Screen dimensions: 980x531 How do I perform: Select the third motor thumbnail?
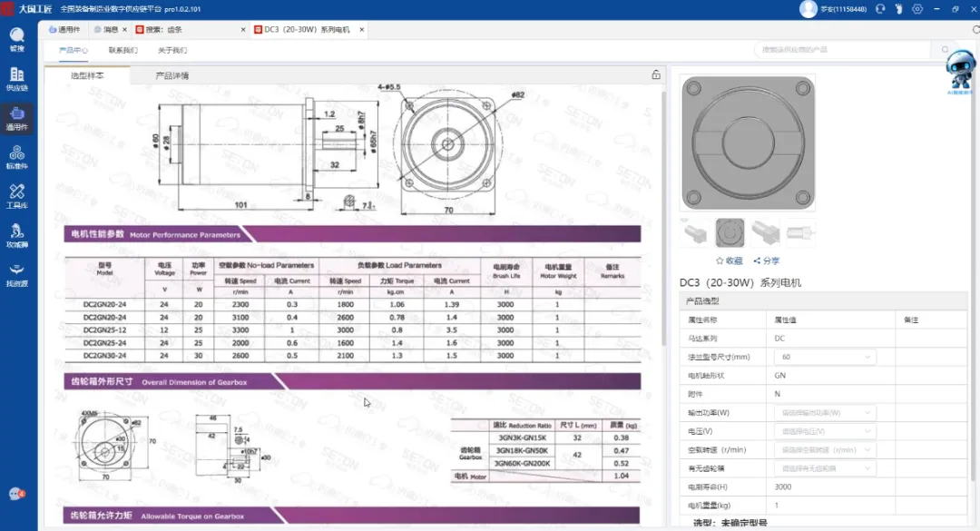pos(765,232)
